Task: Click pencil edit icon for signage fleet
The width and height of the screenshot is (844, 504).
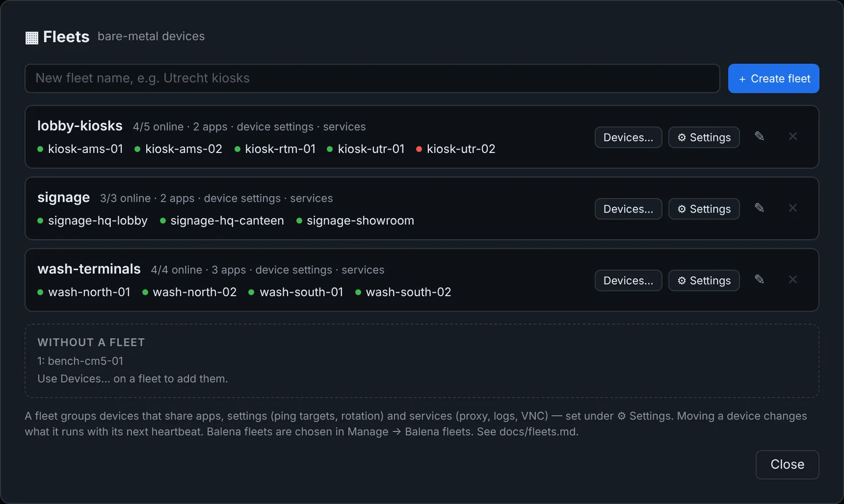Action: click(x=759, y=208)
